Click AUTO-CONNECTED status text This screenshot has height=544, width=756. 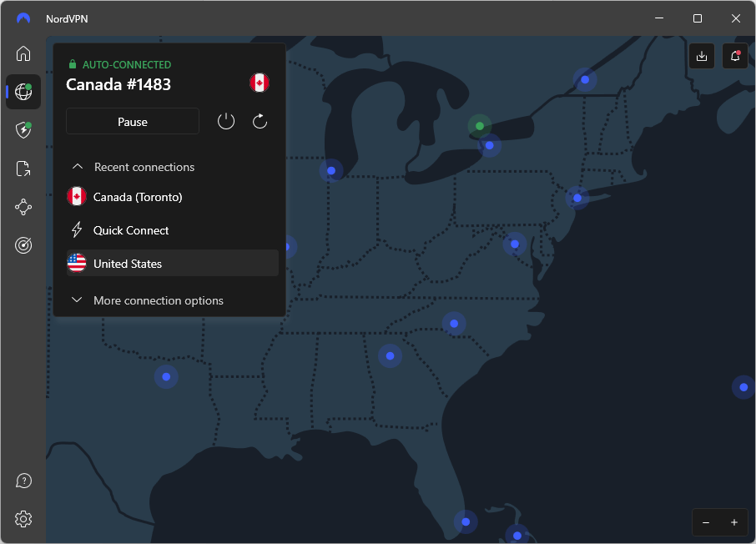tap(127, 64)
